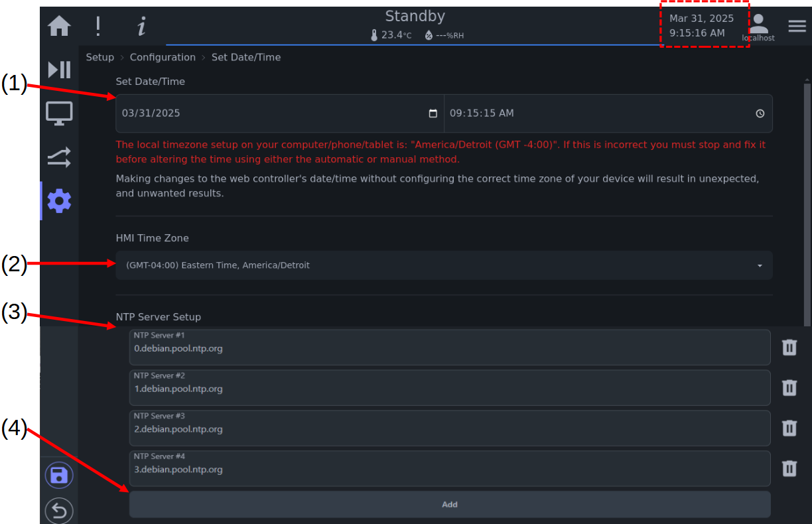Edit NTP Server #2 field 1.debian.pool.ntp.org
The image size is (812, 524).
[450, 387]
